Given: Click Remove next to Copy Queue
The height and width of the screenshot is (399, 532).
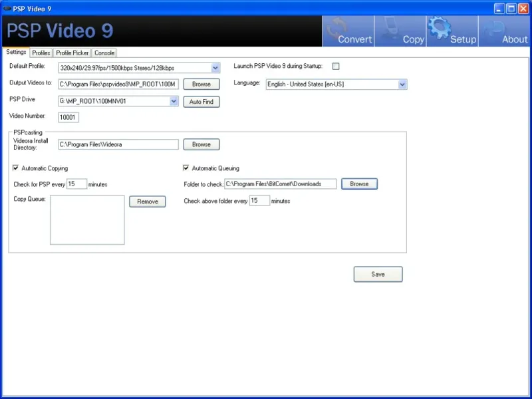Looking at the screenshot, I should click(148, 201).
